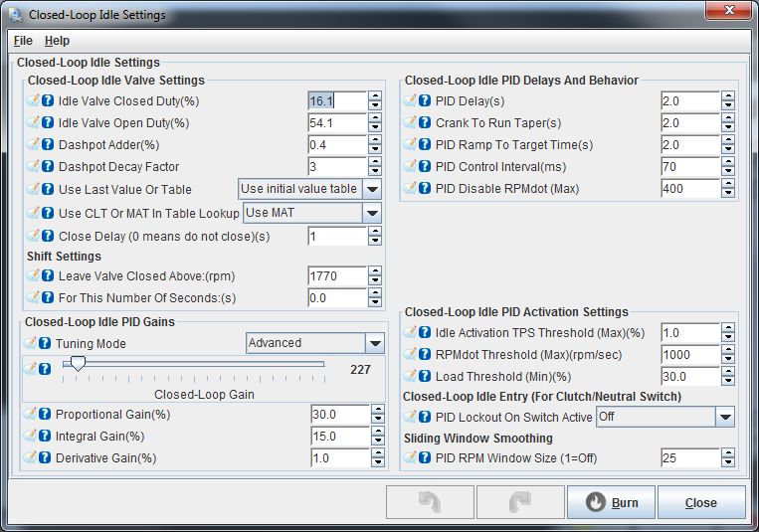Click the help icon for PID RPM Window Size
This screenshot has width=759, height=532.
(425, 458)
